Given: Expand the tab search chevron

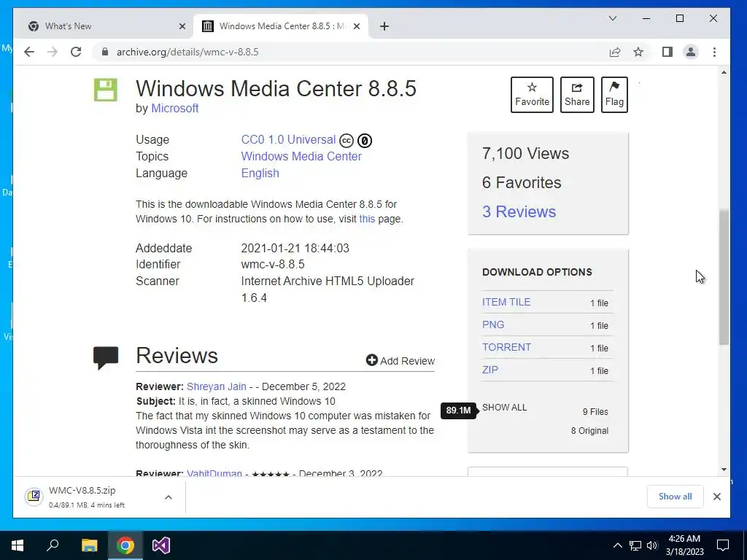Looking at the screenshot, I should tap(613, 18).
